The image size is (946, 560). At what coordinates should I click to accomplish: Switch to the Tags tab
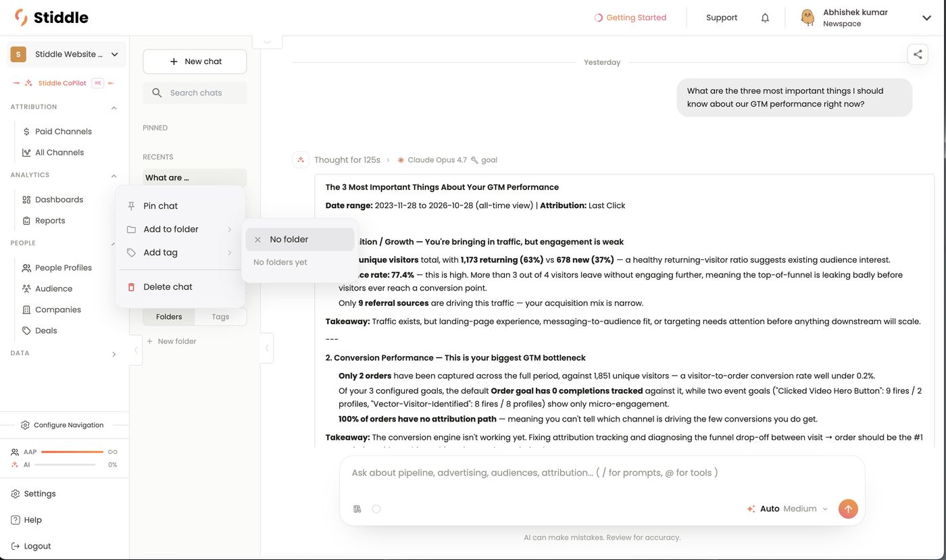220,317
